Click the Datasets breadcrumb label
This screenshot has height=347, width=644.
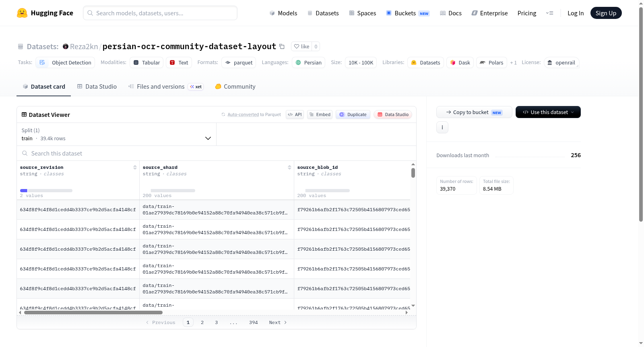pos(43,46)
